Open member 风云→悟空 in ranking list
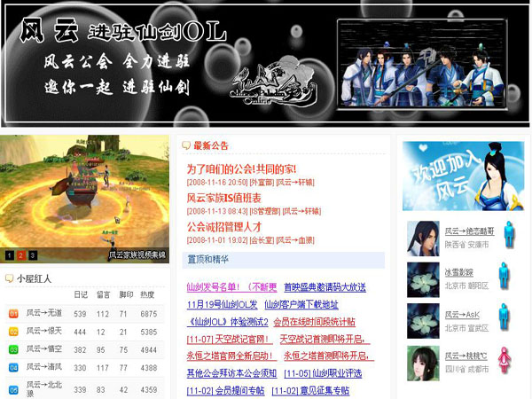 44,348
